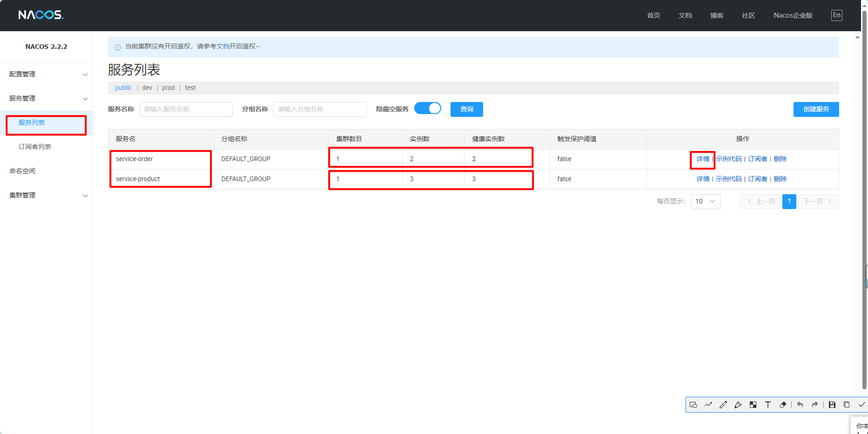868x434 pixels.
Task: Open the 文档 link in the auth notice
Action: click(223, 47)
